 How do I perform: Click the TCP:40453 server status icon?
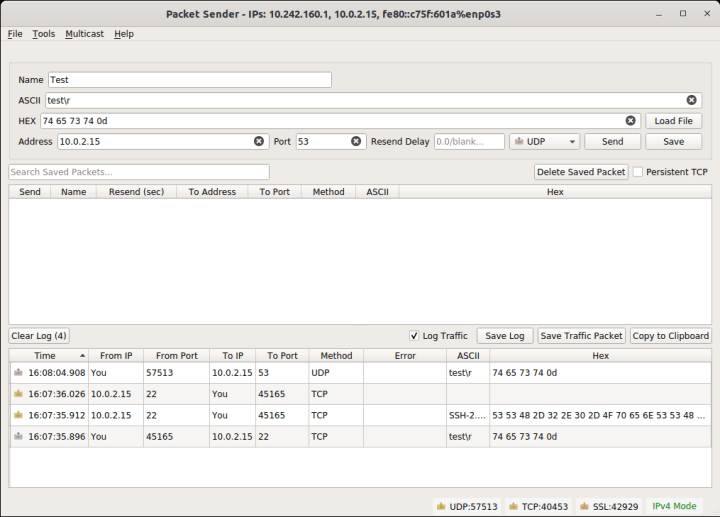point(513,506)
